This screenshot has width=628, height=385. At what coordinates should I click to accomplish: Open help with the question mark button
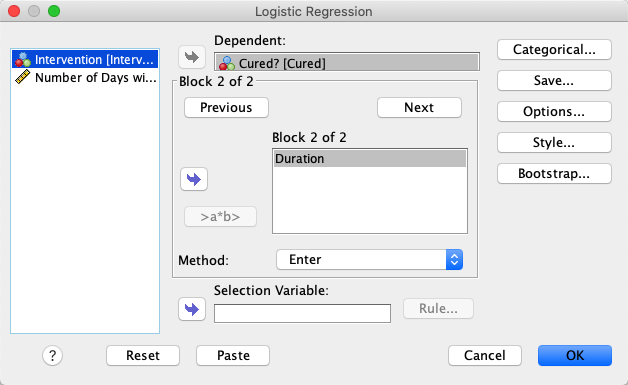click(x=52, y=355)
